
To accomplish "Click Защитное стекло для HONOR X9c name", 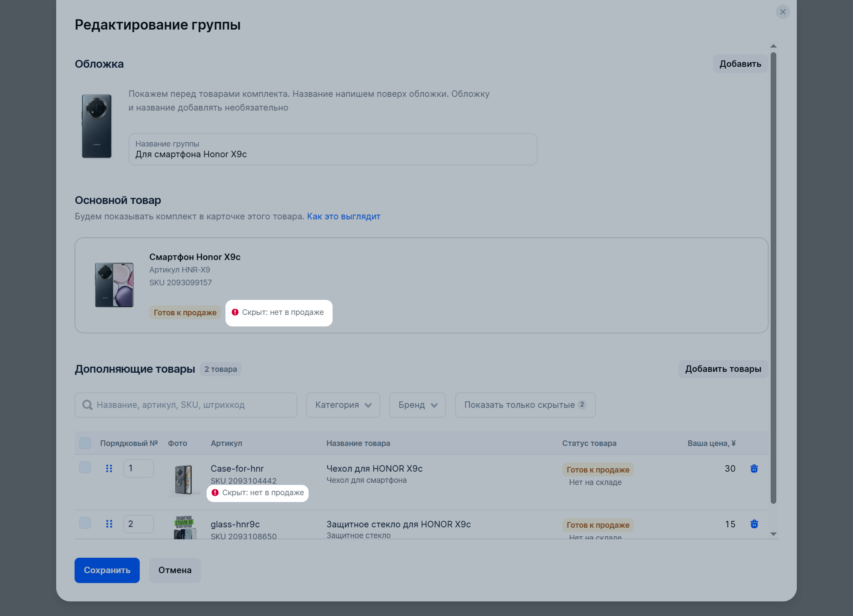I will (399, 524).
